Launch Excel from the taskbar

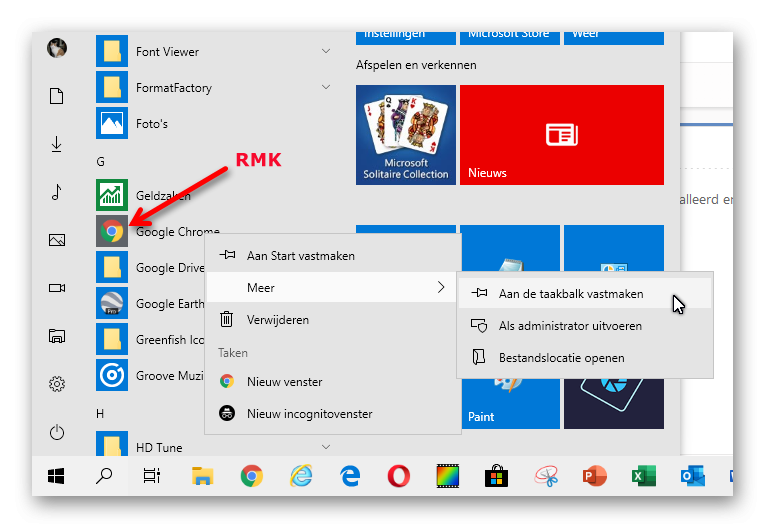click(x=644, y=476)
